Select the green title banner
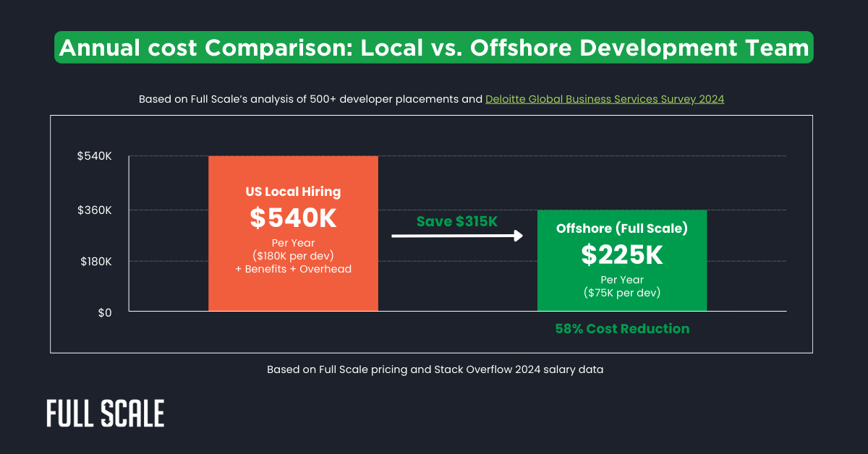The image size is (868, 454). point(434,47)
